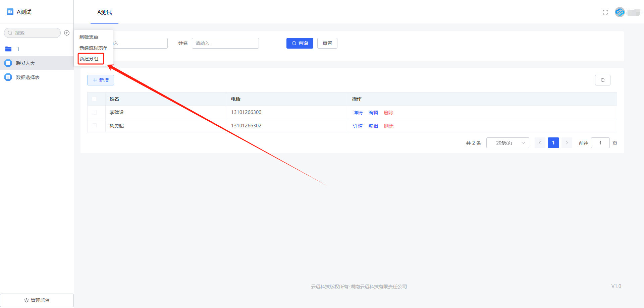Viewport: 644px width, 308px height.
Task: Open the 联系人表 form in sidebar
Action: 25,63
